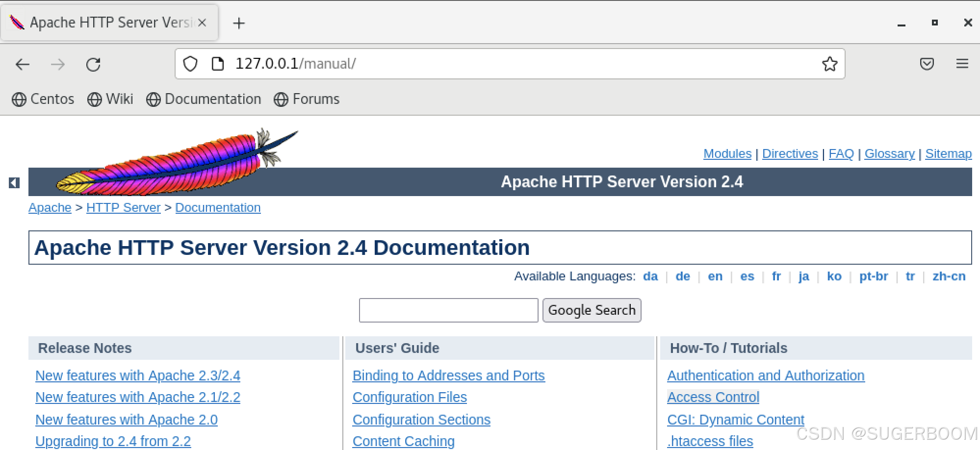The width and height of the screenshot is (980, 450).
Task: Click the browser forward arrow
Action: click(x=58, y=64)
